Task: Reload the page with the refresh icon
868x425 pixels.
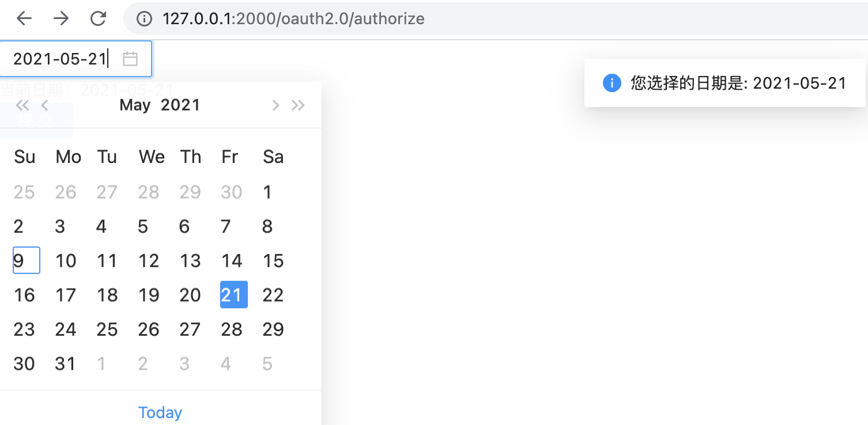Action: [98, 19]
